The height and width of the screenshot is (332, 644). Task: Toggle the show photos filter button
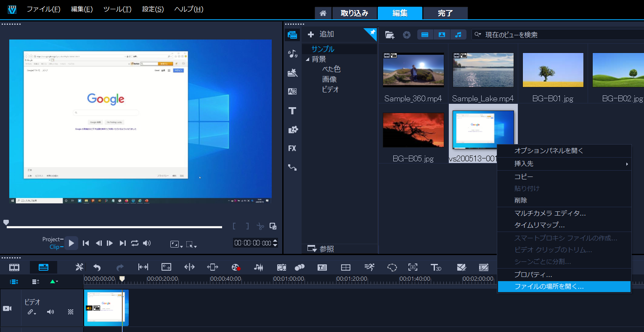coord(442,35)
